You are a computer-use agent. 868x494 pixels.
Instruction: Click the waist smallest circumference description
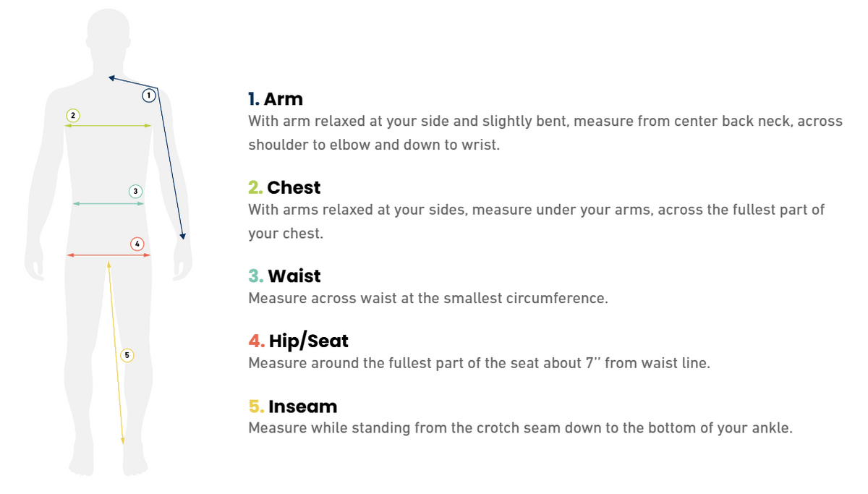[x=427, y=298]
